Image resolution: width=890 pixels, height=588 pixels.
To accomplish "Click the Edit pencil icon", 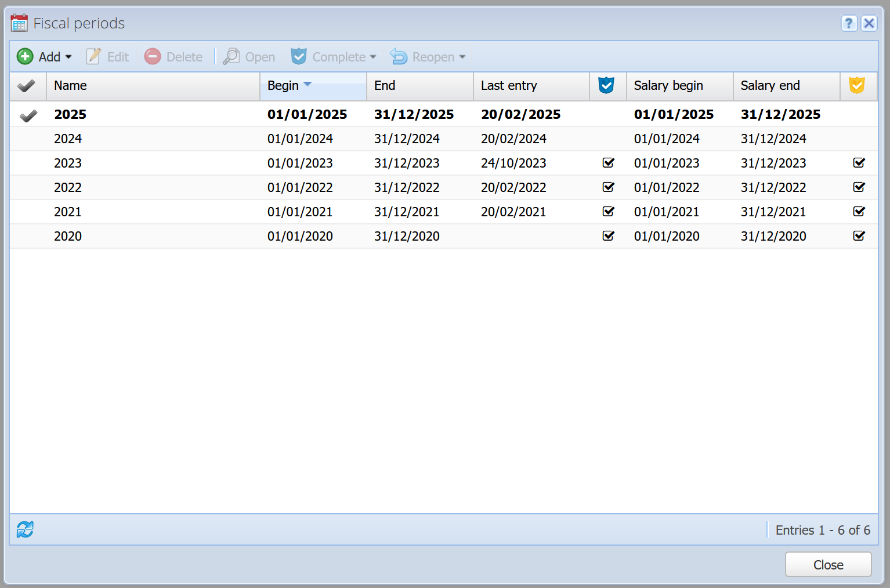I will pyautogui.click(x=93, y=56).
